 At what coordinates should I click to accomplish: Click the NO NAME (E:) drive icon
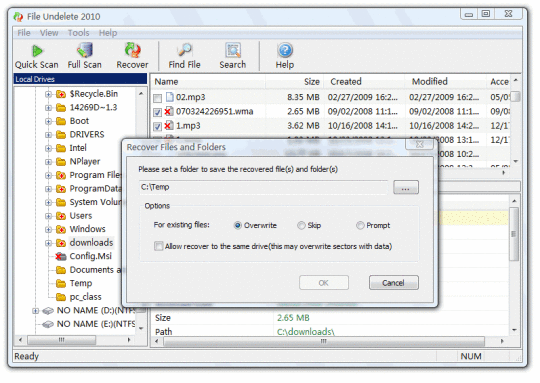(48, 324)
